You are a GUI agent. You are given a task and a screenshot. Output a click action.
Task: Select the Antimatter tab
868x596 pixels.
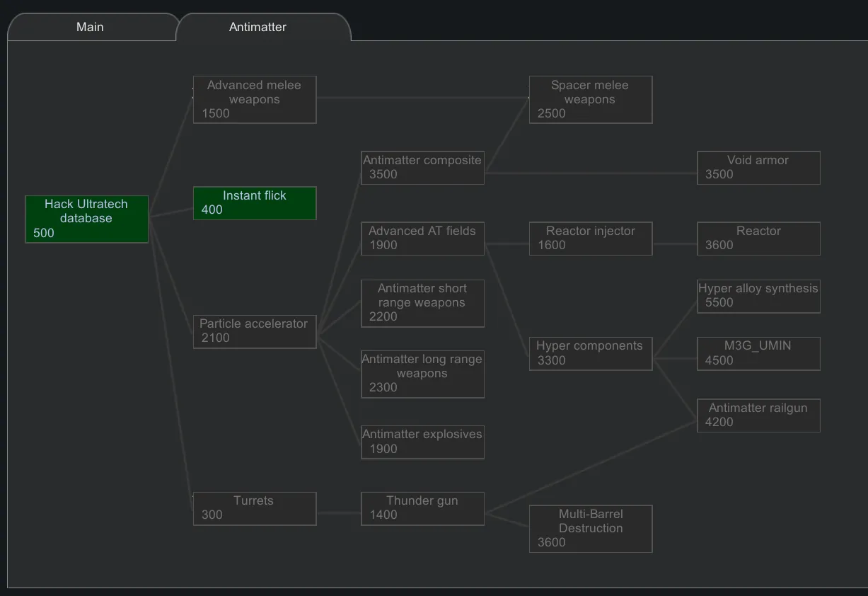click(x=258, y=27)
